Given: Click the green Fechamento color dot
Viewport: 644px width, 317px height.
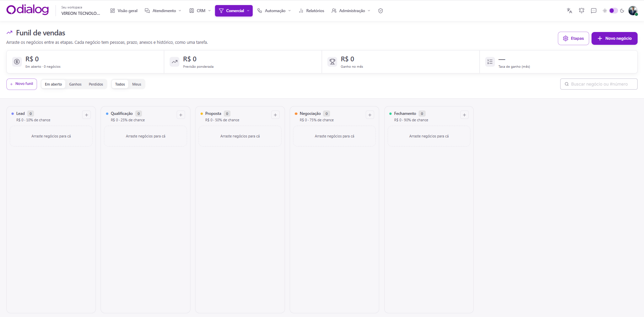Looking at the screenshot, I should pyautogui.click(x=390, y=114).
